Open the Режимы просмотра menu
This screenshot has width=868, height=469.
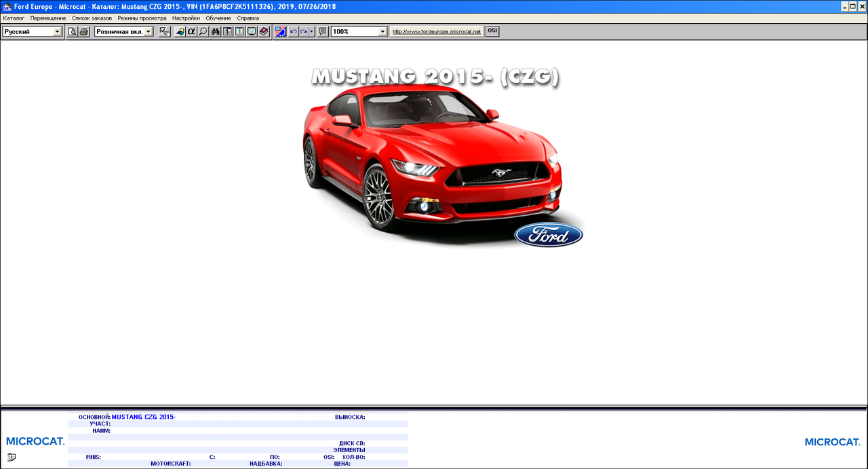click(142, 18)
